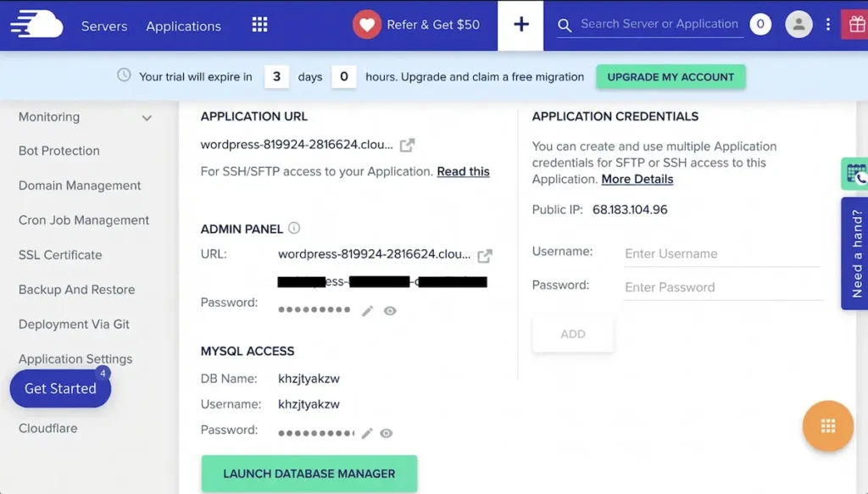Click the plus add button in header
Image resolution: width=868 pixels, height=494 pixels.
pos(520,25)
